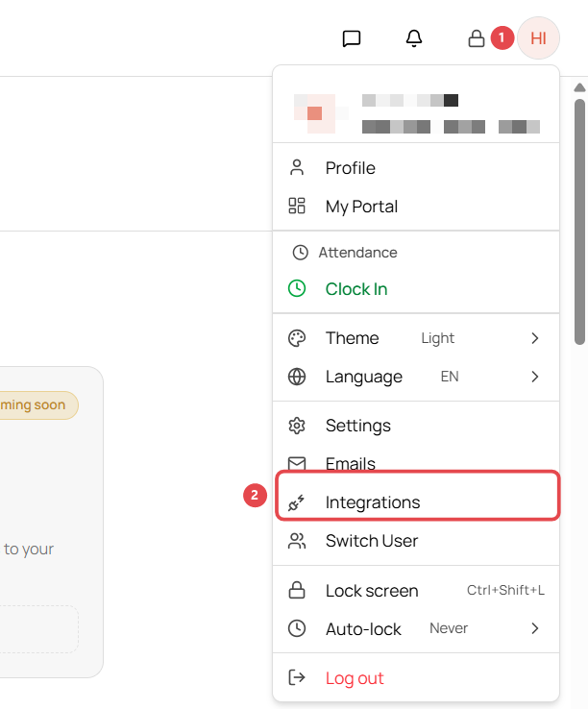Click the Log out arrow icon

[297, 677]
